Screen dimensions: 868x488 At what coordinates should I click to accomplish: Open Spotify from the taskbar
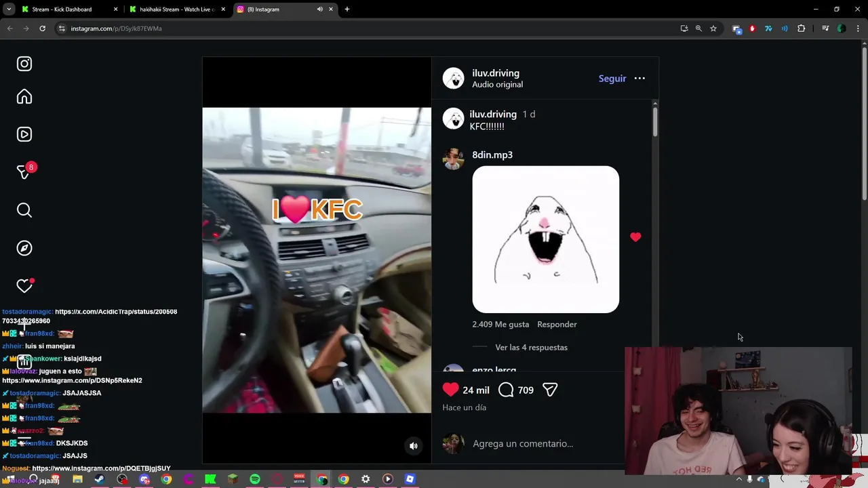[255, 480]
